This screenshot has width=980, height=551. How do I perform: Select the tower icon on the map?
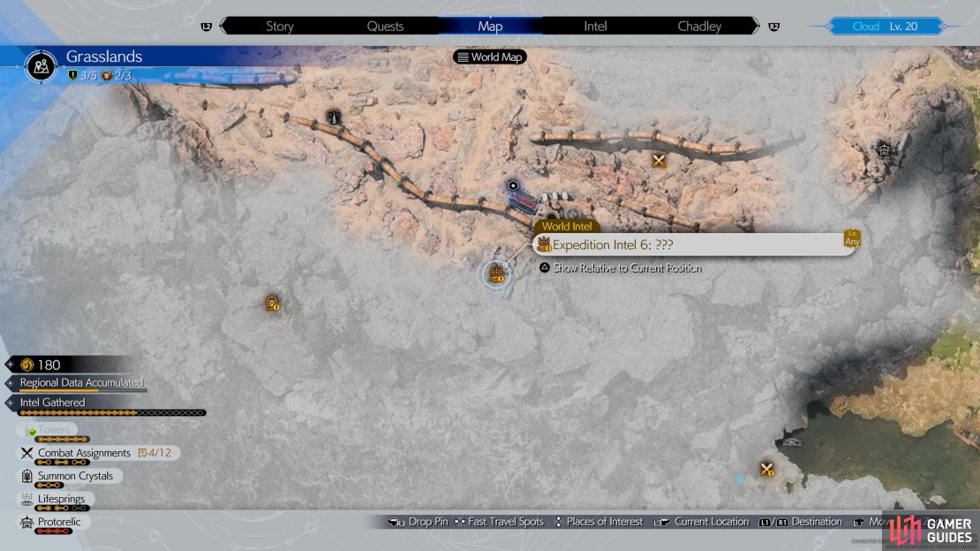[335, 117]
